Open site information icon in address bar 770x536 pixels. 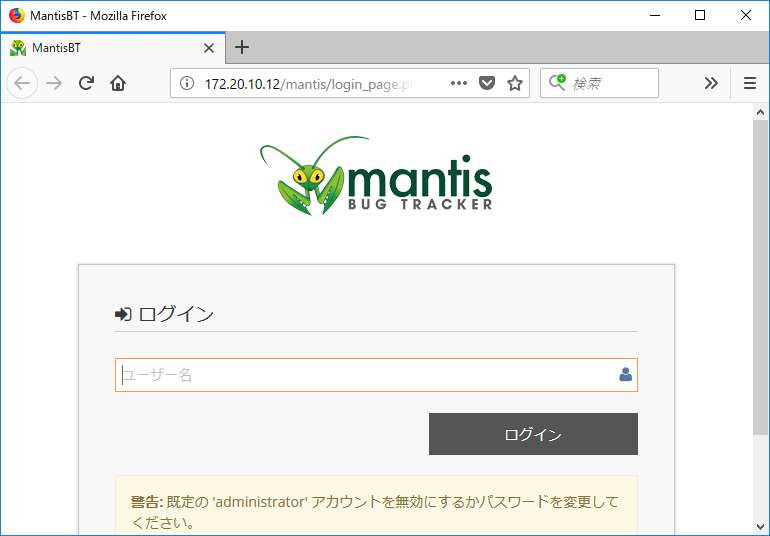point(187,84)
